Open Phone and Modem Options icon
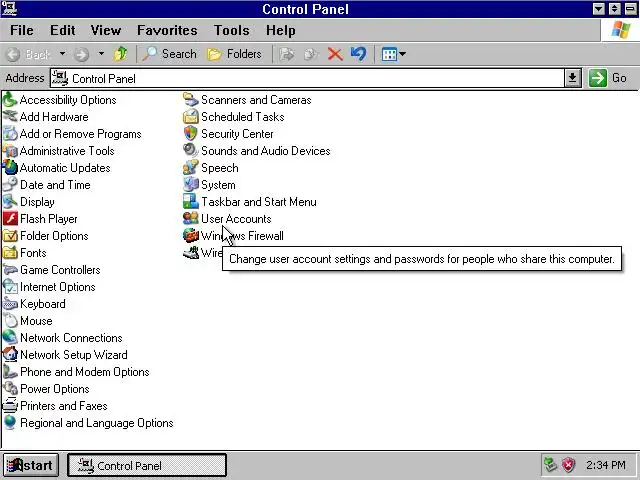Image resolution: width=640 pixels, height=480 pixels. coord(10,372)
